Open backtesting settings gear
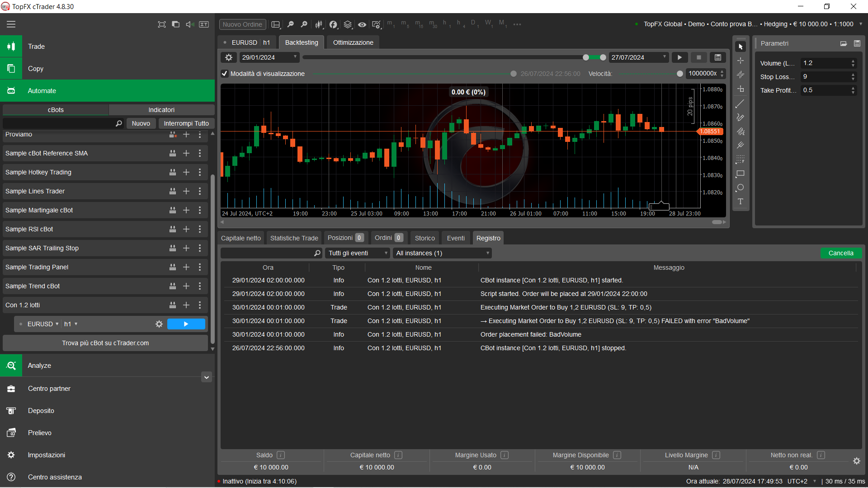Screen dimensions: 868x488 [x=229, y=57]
